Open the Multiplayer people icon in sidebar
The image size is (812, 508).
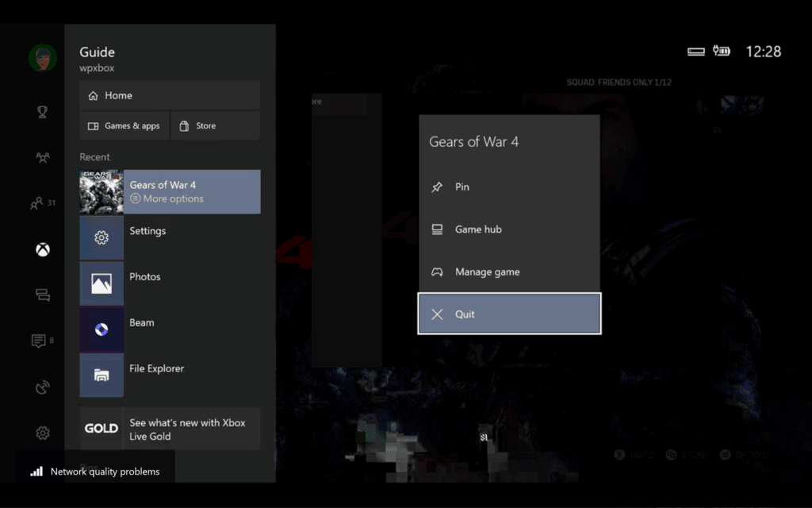click(43, 158)
